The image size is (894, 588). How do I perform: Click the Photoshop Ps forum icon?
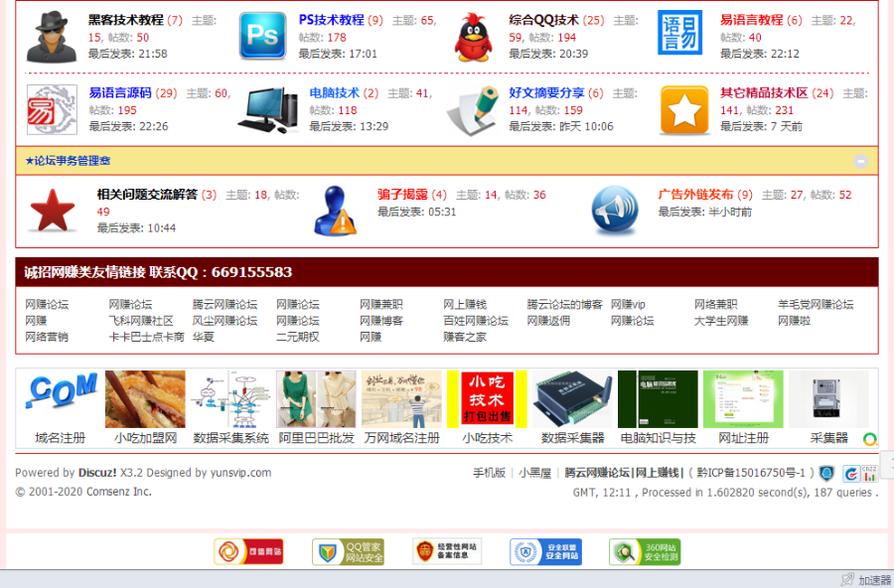(x=262, y=36)
